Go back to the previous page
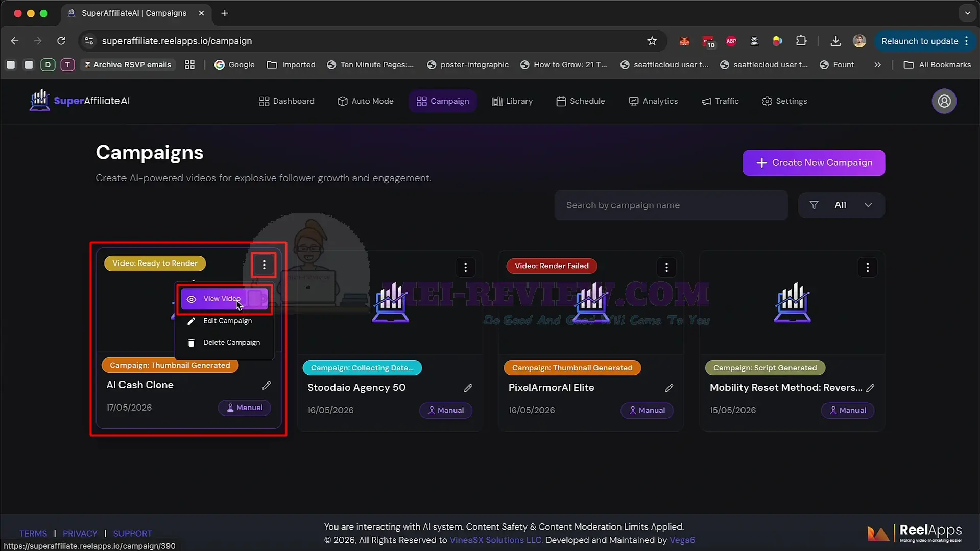Screen dimensions: 980x551 pyautogui.click(x=15, y=41)
